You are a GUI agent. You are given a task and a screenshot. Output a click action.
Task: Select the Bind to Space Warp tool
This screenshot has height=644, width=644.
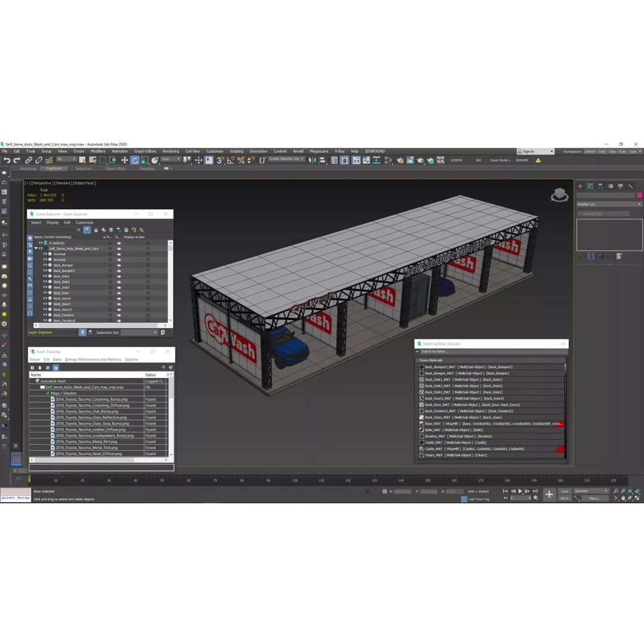(x=49, y=160)
